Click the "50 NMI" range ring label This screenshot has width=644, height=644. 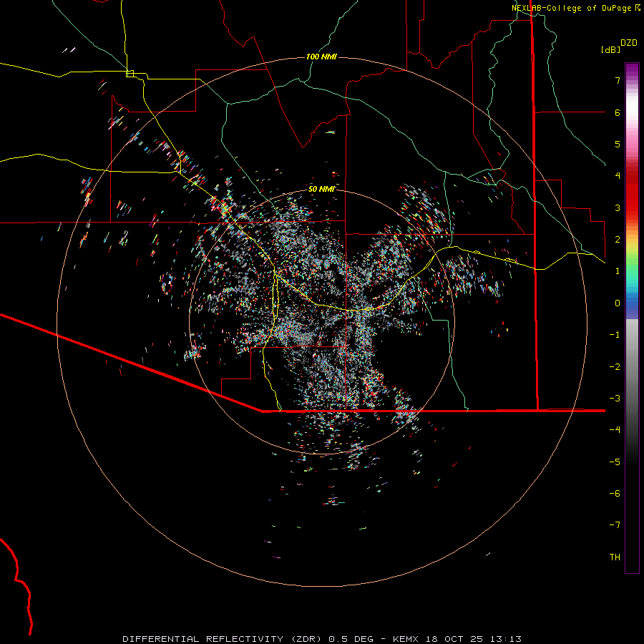point(321,189)
